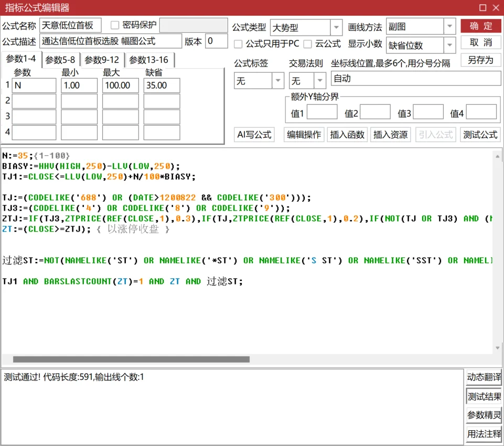This screenshot has width=504, height=446.
Task: Click the 公式描述 input field
Action: tap(111, 41)
